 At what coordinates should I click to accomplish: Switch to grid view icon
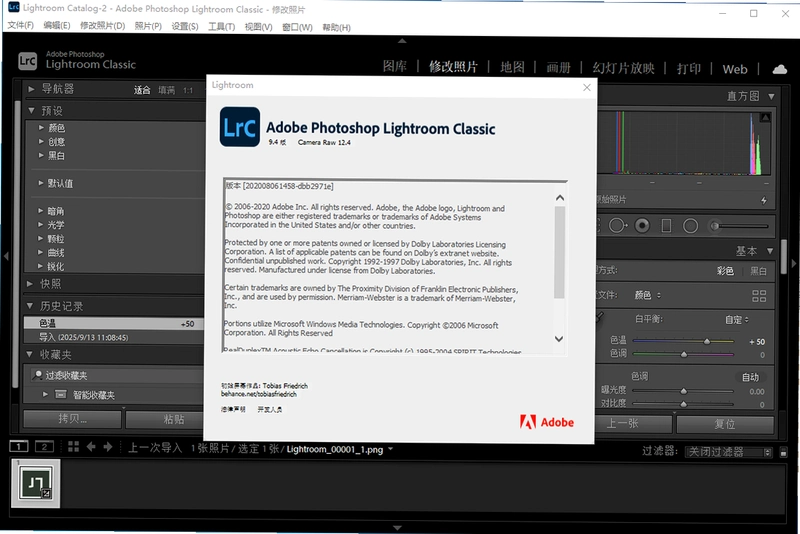point(73,447)
